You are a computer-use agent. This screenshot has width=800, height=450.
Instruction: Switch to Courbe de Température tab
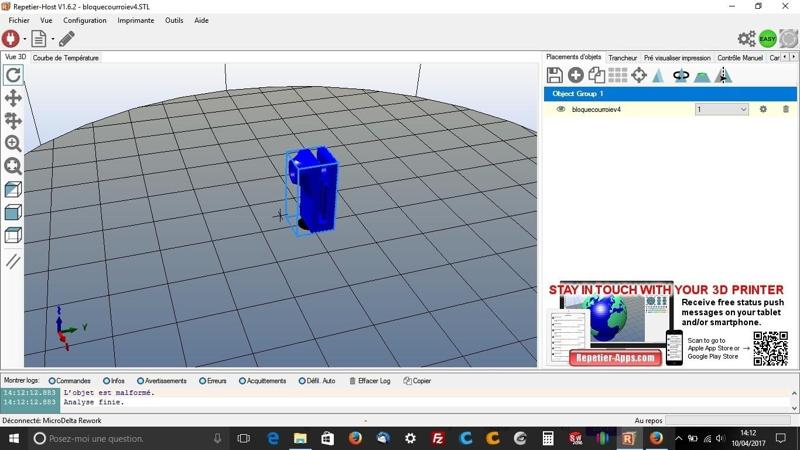point(66,58)
